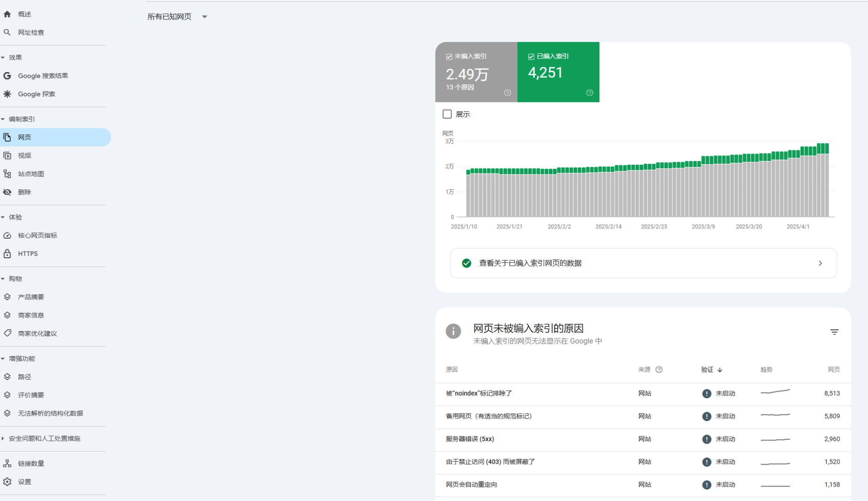Viewport: 868px width, 501px height.
Task: Open the 被noindex标记排除了 reason row
Action: [478, 393]
